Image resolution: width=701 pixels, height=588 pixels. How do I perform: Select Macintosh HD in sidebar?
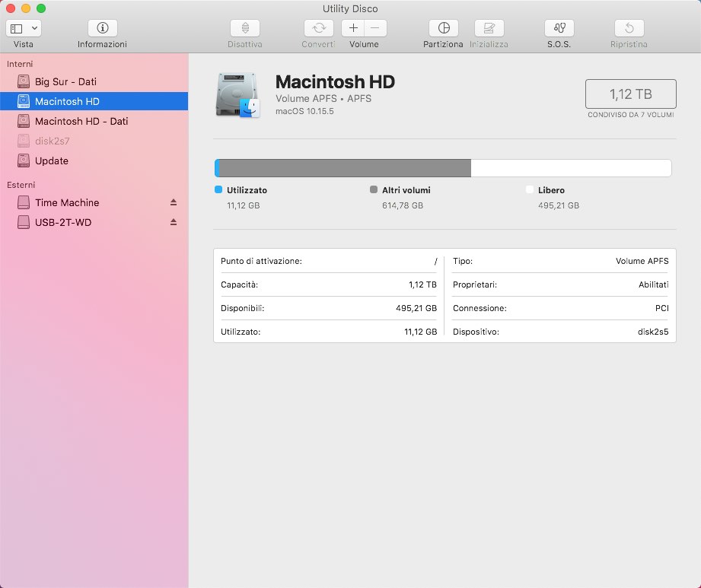point(94,101)
